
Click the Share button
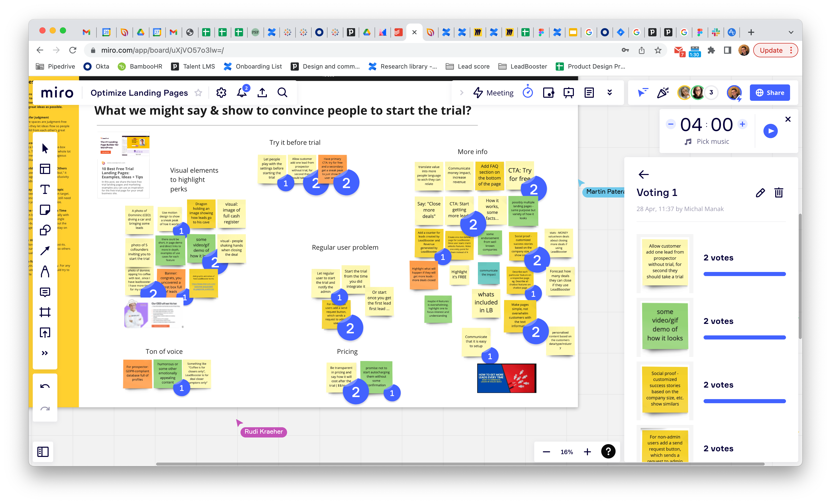coord(770,93)
